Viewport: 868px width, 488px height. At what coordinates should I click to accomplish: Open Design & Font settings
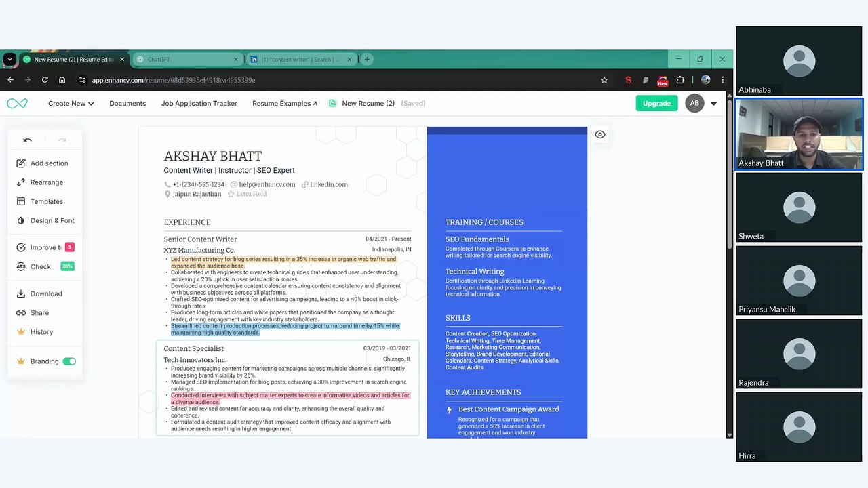point(45,220)
